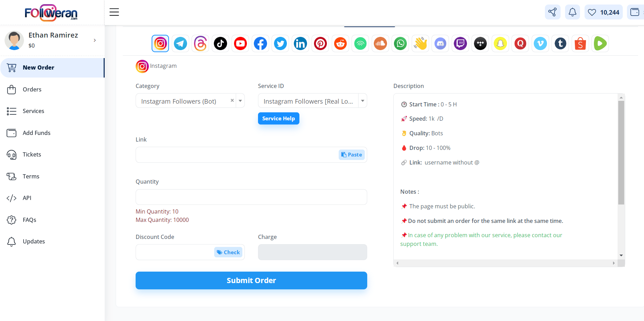This screenshot has width=644, height=321.
Task: Click the Check discount code button
Action: [228, 252]
